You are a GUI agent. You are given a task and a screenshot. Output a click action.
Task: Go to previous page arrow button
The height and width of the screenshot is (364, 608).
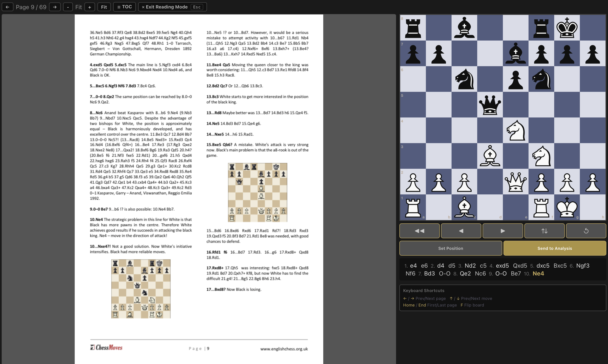click(x=7, y=7)
